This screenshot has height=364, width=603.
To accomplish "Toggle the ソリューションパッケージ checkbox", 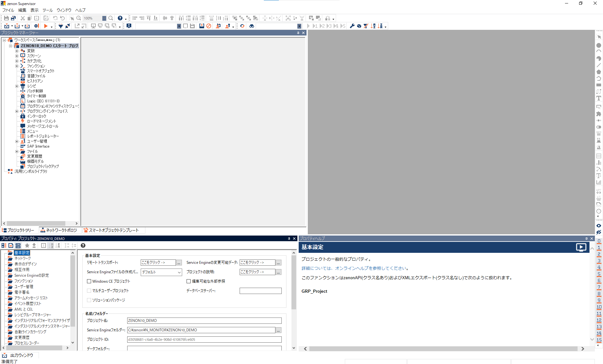I will [89, 300].
